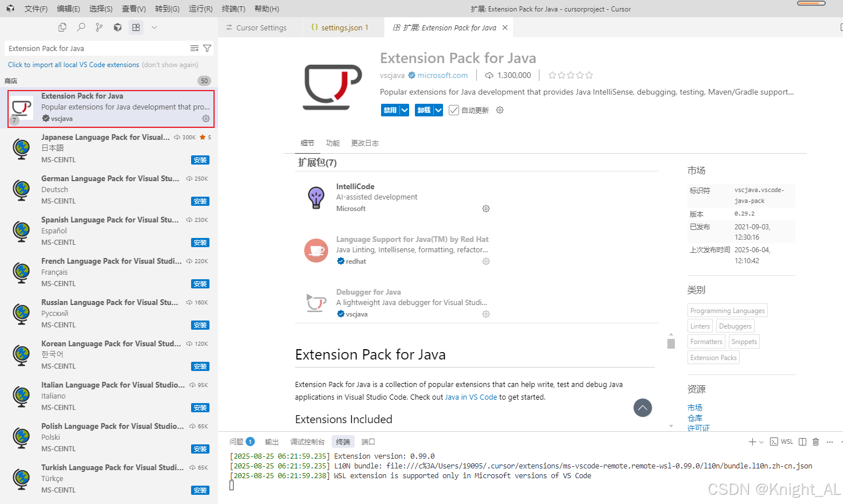Viewport: 843px width, 504px height.
Task: Open manage gear on Extension Pack for Java list item
Action: click(x=206, y=119)
